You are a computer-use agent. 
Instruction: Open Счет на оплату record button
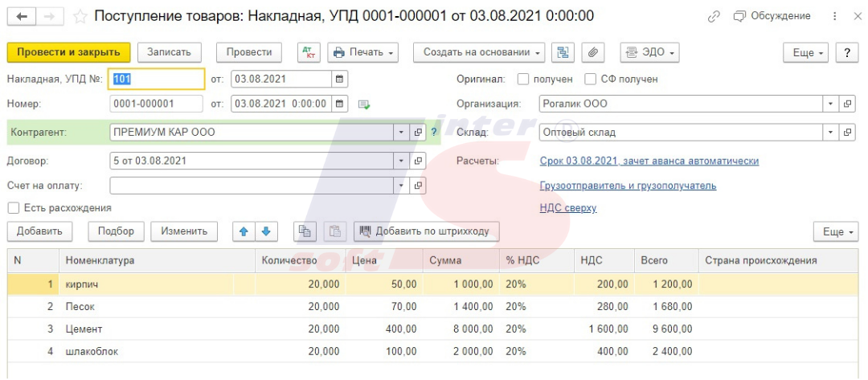point(418,186)
